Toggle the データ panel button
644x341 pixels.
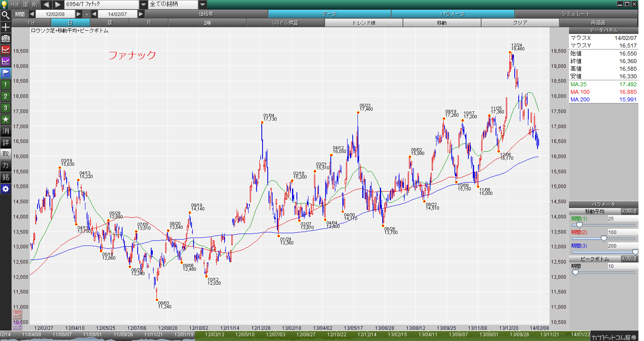click(330, 14)
